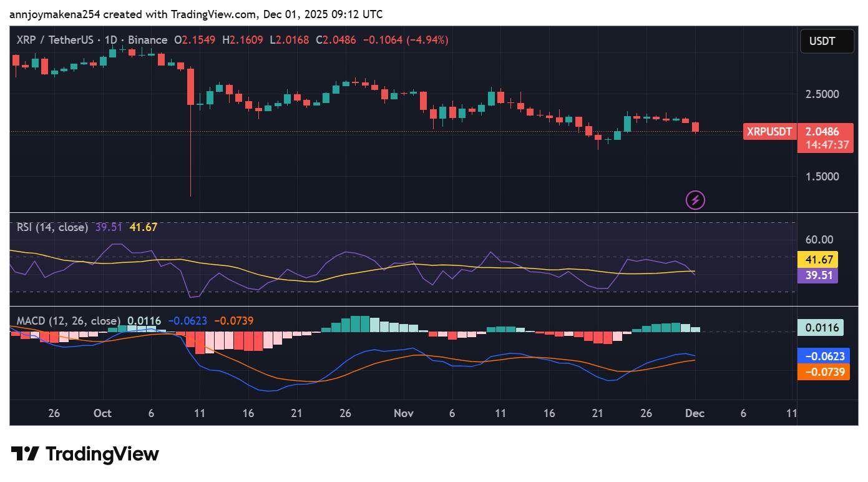Click the 2.5000 price axis level
Image resolution: width=868 pixels, height=482 pixels.
pyautogui.click(x=822, y=94)
